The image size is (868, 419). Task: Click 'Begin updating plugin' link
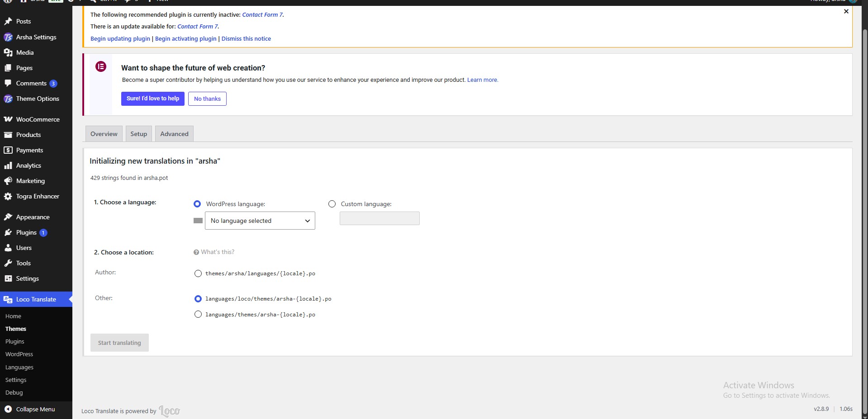(x=120, y=38)
